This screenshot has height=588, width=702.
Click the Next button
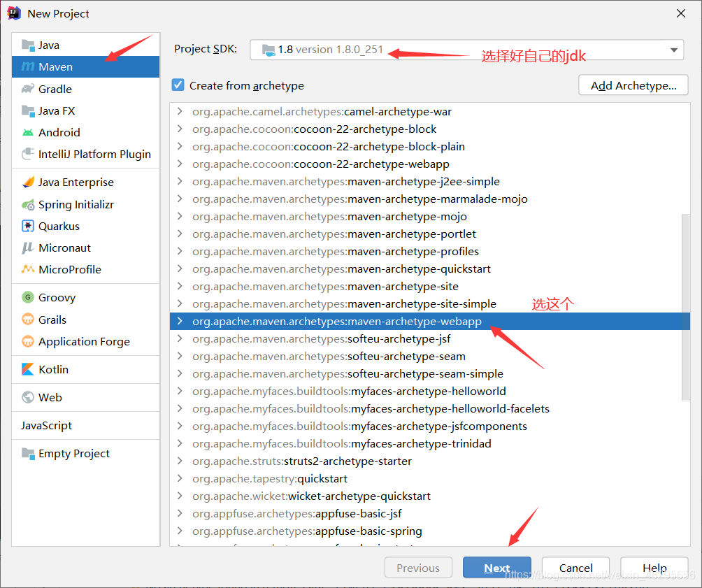[497, 568]
